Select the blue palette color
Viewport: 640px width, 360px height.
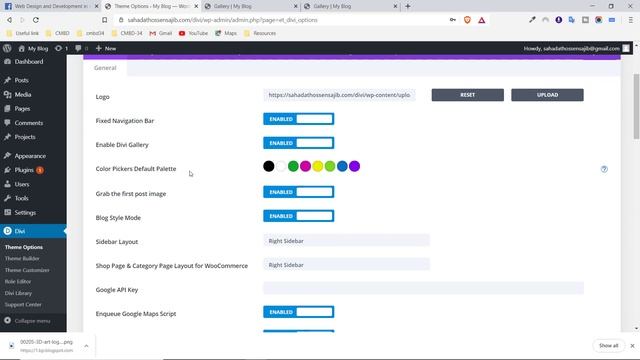coord(342,166)
